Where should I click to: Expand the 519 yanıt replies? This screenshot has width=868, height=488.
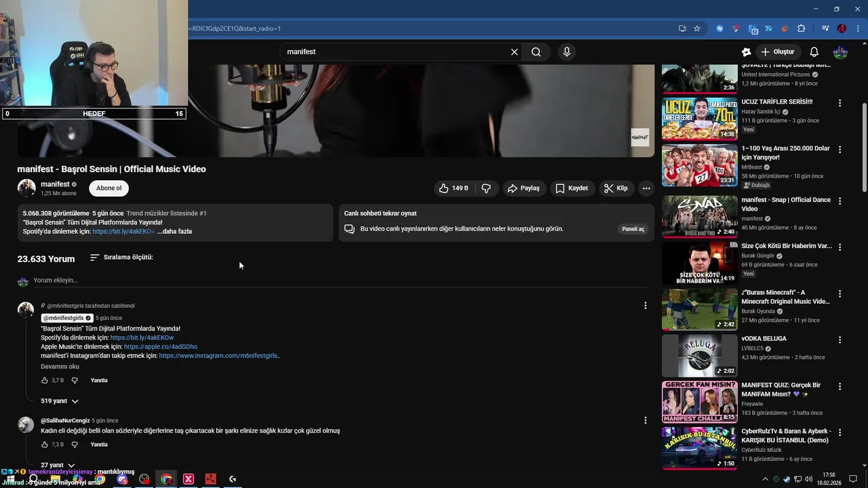(60, 401)
